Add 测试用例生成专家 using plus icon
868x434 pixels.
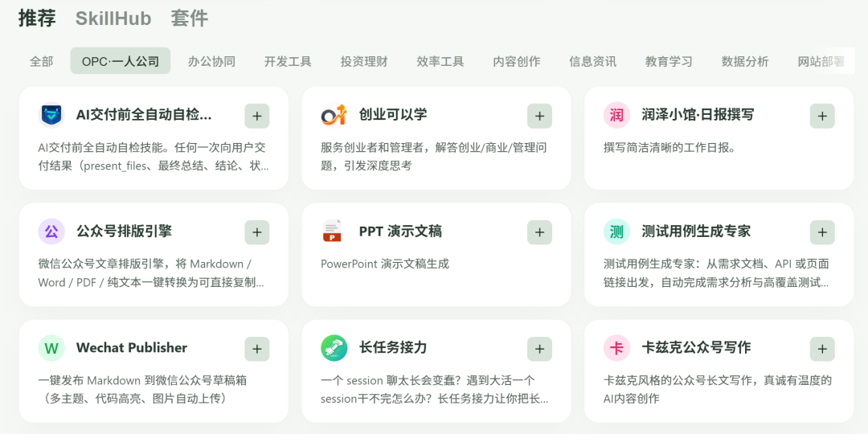[x=822, y=232]
